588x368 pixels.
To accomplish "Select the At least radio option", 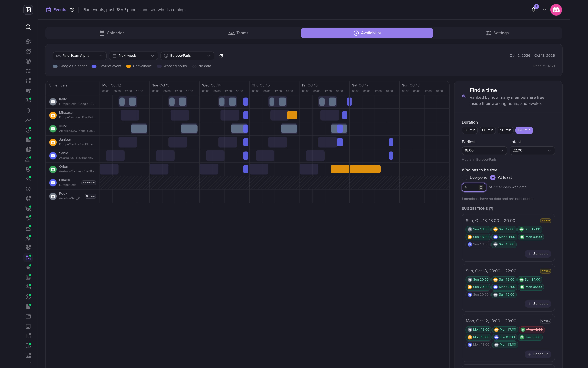I will pos(493,177).
